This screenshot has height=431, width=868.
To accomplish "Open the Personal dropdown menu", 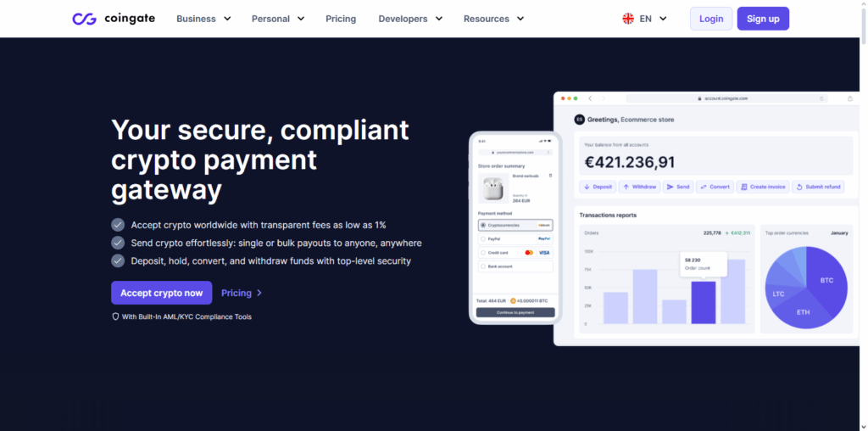I will [x=278, y=19].
